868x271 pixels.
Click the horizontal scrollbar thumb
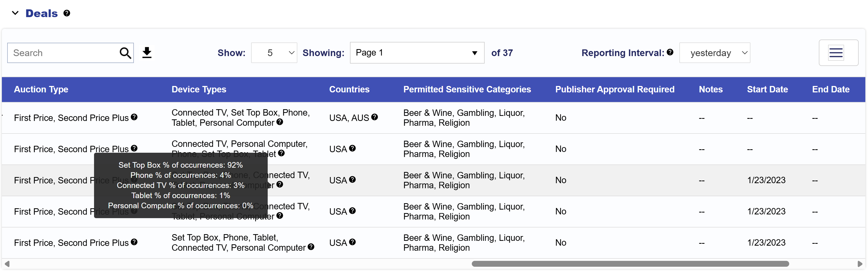630,264
